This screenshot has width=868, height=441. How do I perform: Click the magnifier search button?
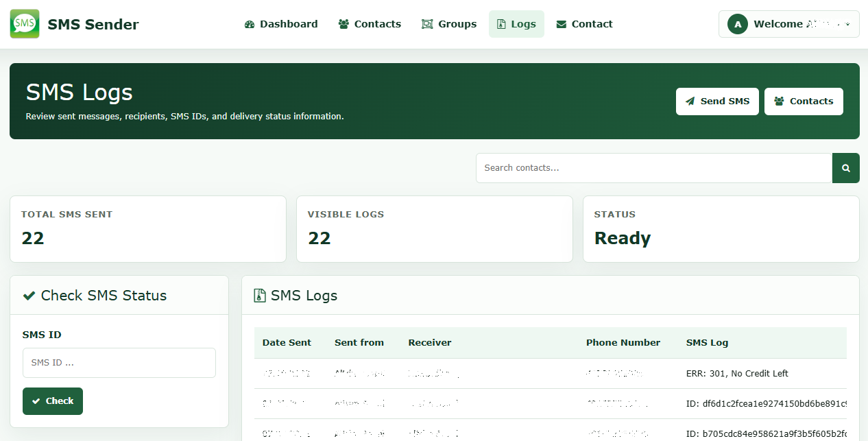click(x=846, y=168)
